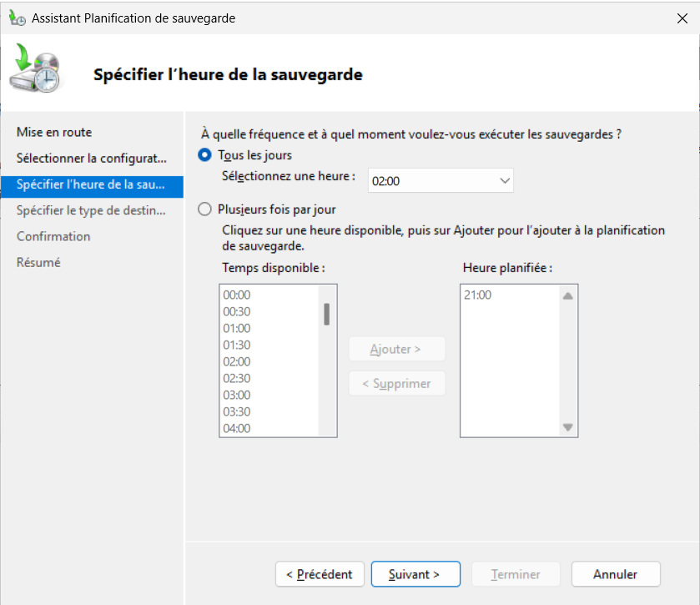Open the 'Sélectionnez une heure' dropdown

coord(441,180)
